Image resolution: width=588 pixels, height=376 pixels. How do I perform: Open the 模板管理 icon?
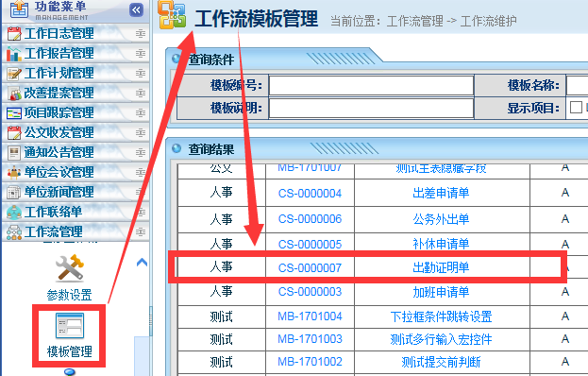coord(70,326)
